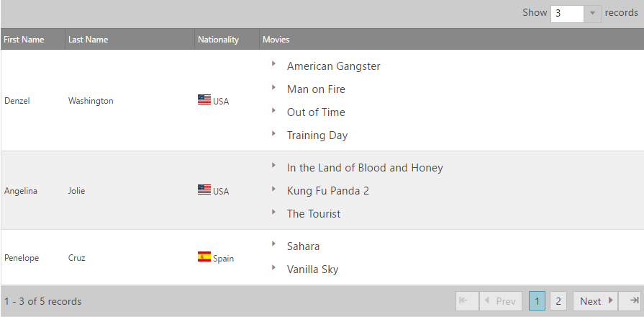Go to page 2
This screenshot has height=317, width=644.
click(559, 301)
